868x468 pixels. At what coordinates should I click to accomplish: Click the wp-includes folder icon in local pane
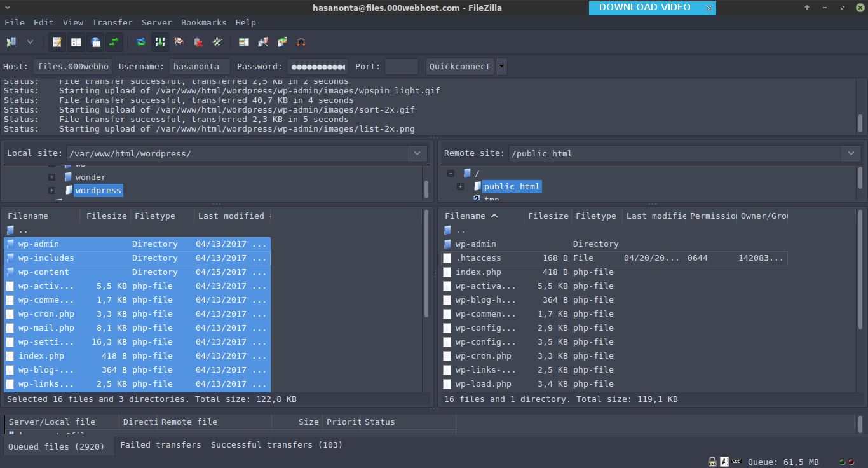[11, 258]
